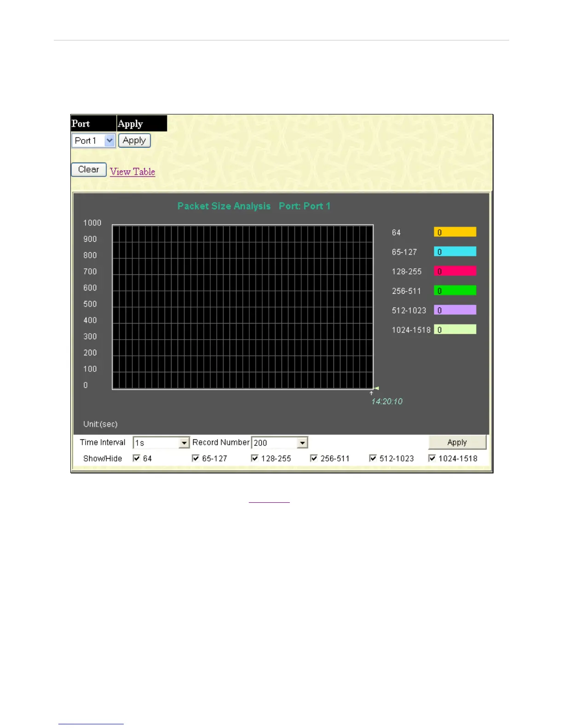Click the Show/Hide label

tap(103, 458)
